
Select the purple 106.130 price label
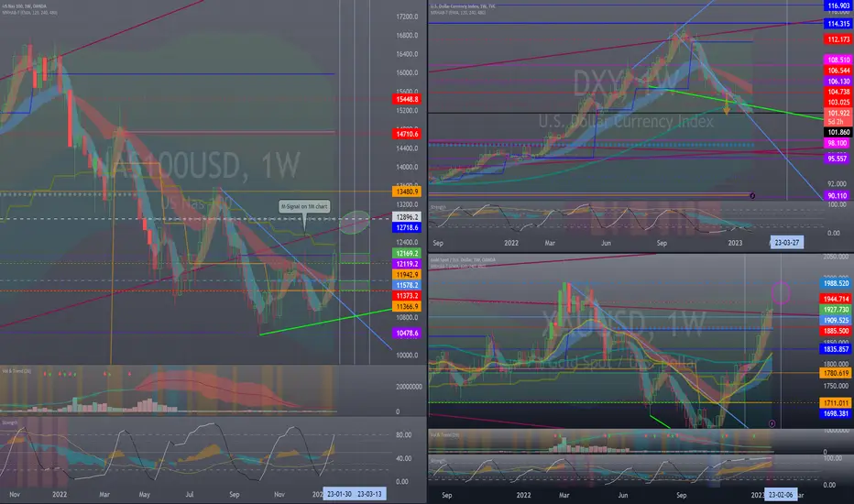[x=838, y=82]
